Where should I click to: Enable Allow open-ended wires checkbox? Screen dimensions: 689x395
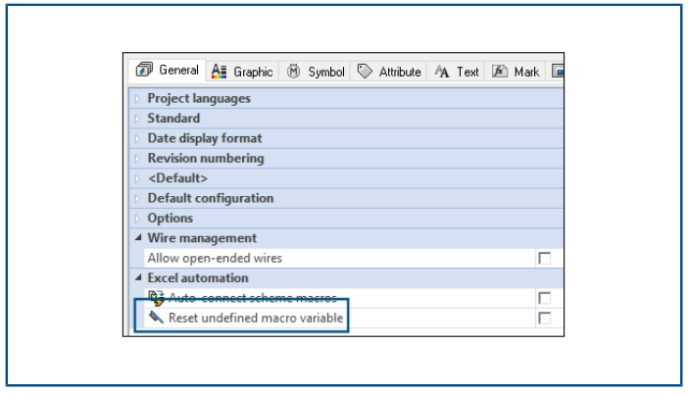click(544, 258)
